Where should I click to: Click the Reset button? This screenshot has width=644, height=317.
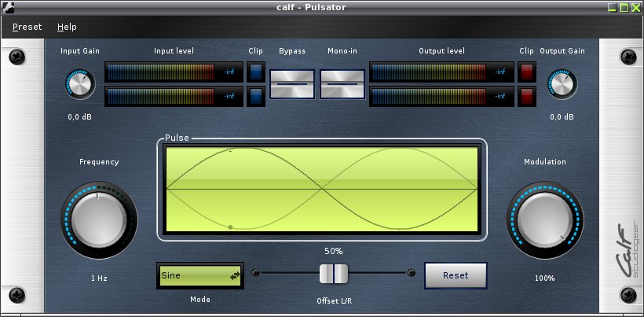point(456,275)
